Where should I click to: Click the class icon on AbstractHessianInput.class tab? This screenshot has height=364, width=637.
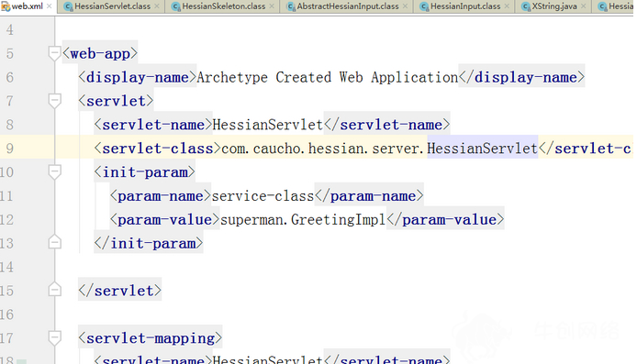[x=290, y=6]
